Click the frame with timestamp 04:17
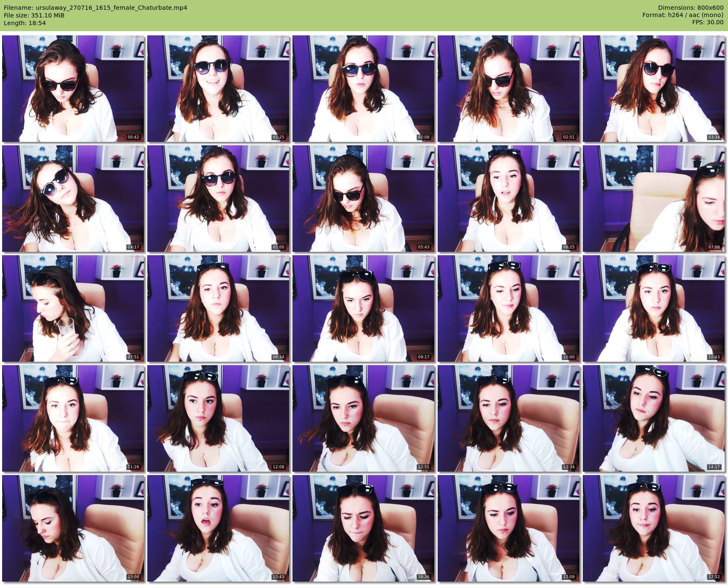Screen dimensions: 728x585 click(x=73, y=199)
